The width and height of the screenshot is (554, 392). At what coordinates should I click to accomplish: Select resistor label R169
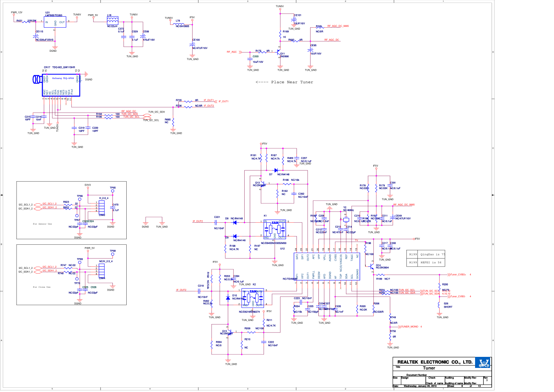click(286, 32)
